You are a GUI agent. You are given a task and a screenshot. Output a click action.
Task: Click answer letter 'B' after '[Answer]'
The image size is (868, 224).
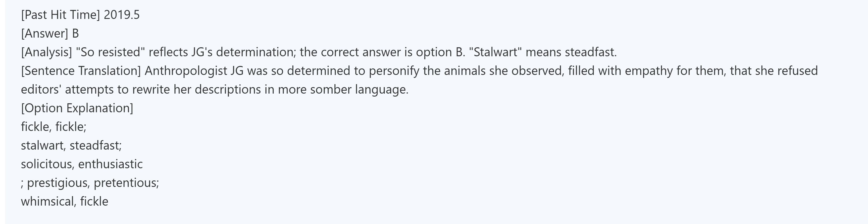(x=75, y=34)
